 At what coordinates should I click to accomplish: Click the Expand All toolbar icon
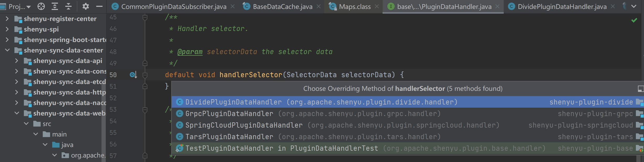coord(55,6)
